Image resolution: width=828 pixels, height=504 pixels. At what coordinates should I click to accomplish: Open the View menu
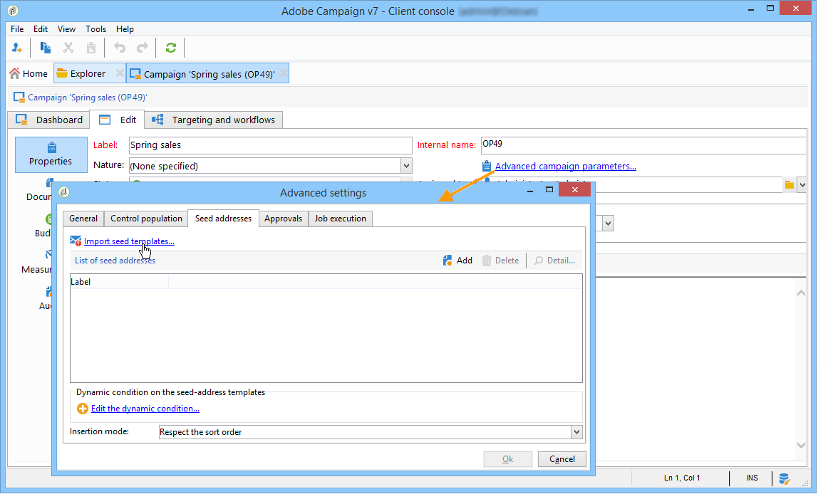(66, 29)
